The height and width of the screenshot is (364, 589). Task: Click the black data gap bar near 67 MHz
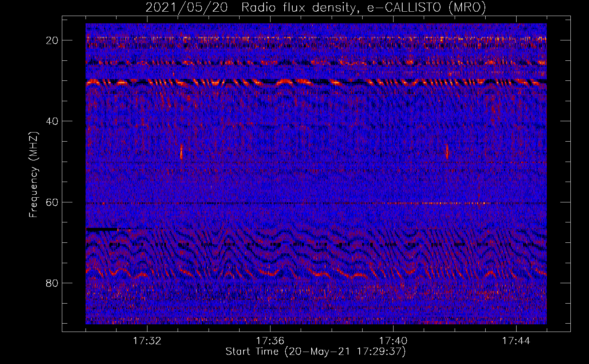(102, 229)
